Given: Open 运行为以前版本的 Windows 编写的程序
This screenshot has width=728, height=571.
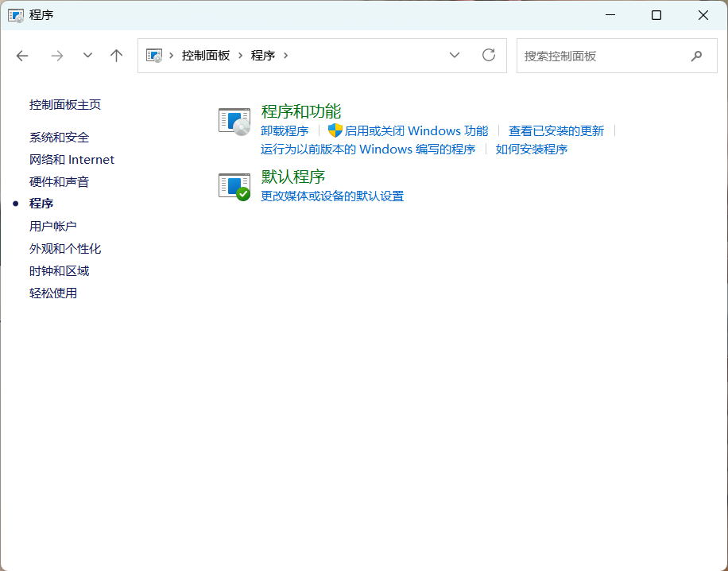Looking at the screenshot, I should 368,150.
